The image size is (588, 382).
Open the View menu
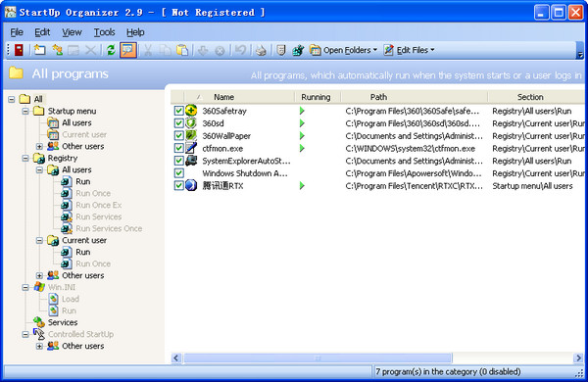pos(72,32)
